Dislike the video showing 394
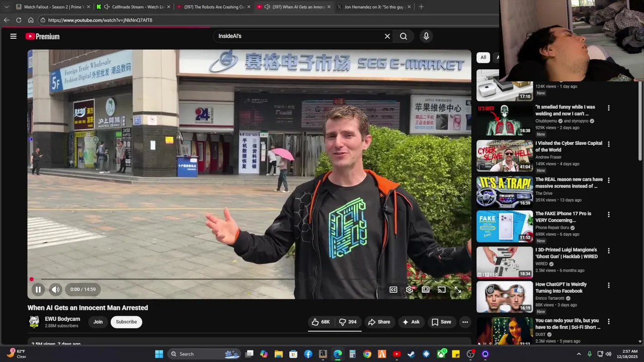Screen dimensions: 644x362 (x=348, y=322)
